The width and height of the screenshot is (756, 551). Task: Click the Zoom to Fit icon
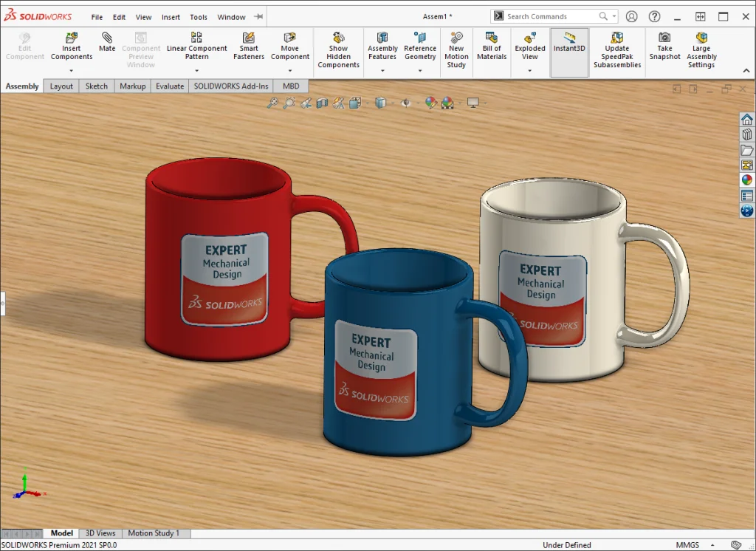272,103
